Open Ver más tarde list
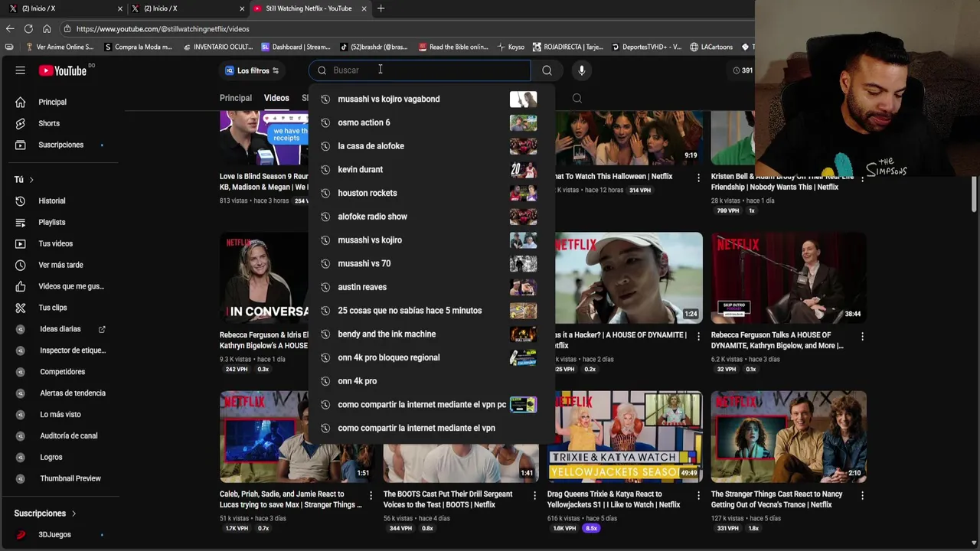 point(60,265)
